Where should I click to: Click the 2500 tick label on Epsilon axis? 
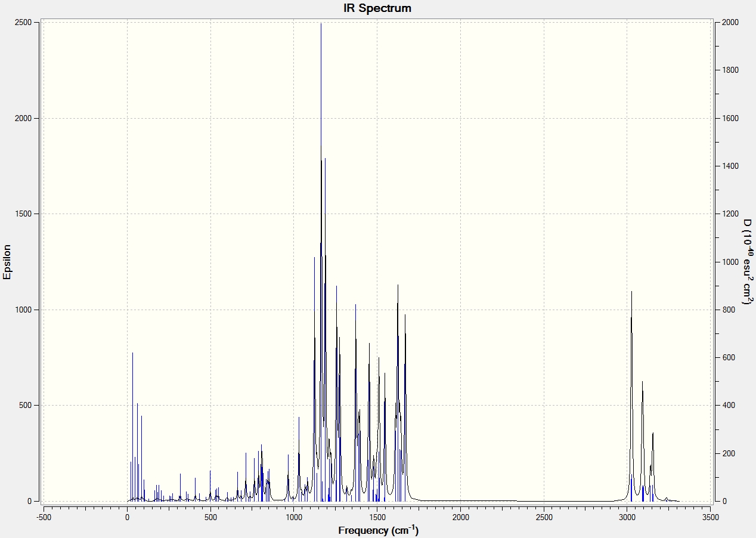23,23
